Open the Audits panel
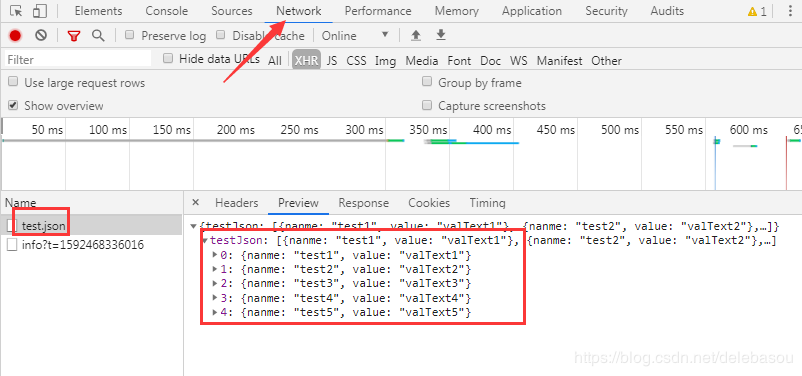802x376 pixels. click(667, 11)
